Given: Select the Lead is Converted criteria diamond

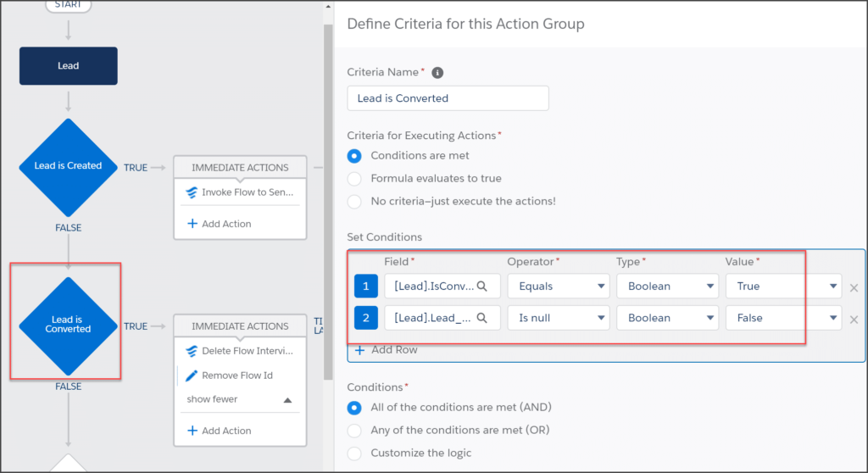Looking at the screenshot, I should click(68, 326).
